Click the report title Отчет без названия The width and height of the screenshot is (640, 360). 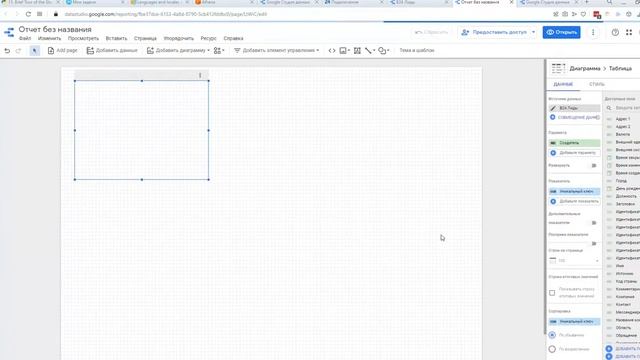(x=55, y=29)
